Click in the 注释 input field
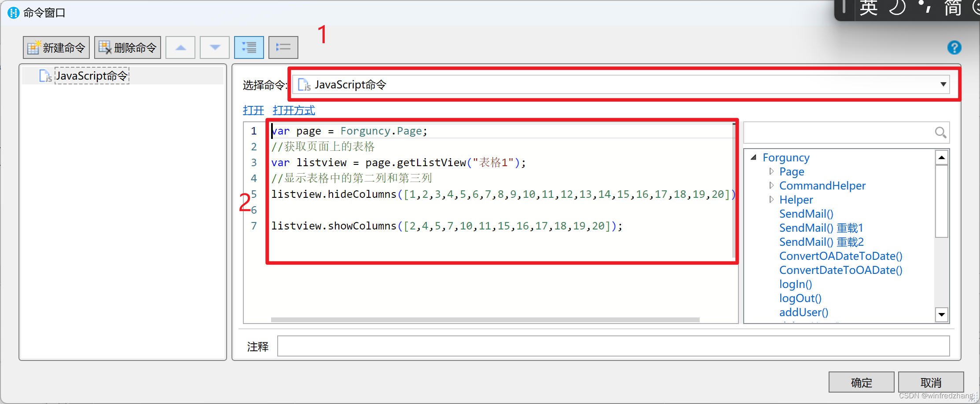This screenshot has width=980, height=404. (x=613, y=346)
